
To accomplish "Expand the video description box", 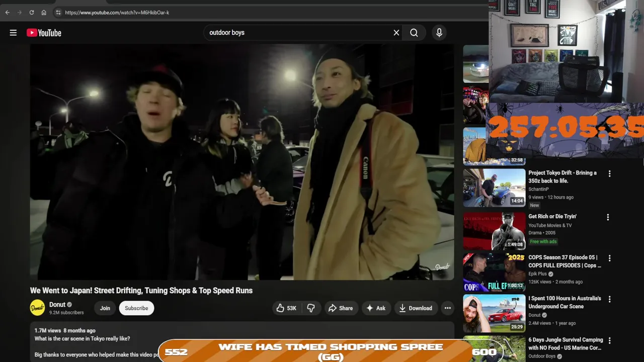I will [242, 342].
